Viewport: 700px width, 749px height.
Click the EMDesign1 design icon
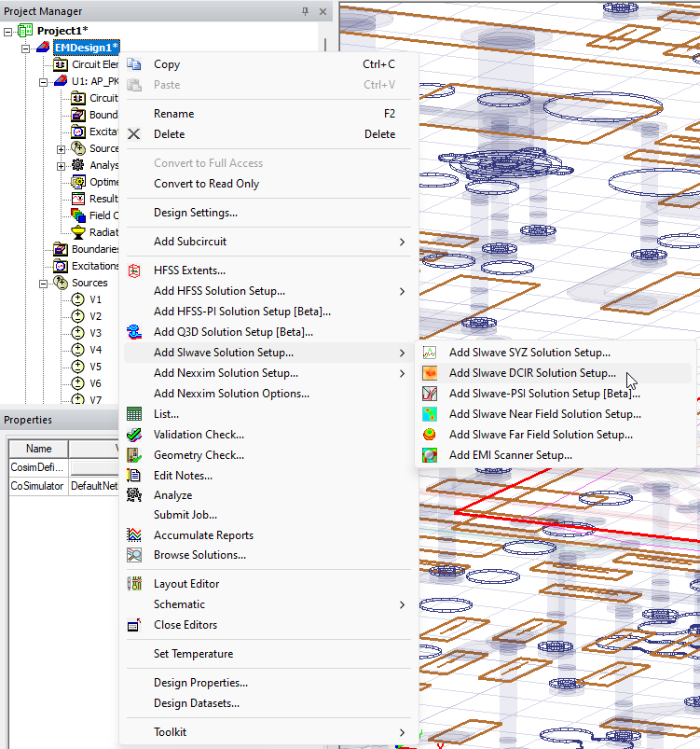click(43, 48)
